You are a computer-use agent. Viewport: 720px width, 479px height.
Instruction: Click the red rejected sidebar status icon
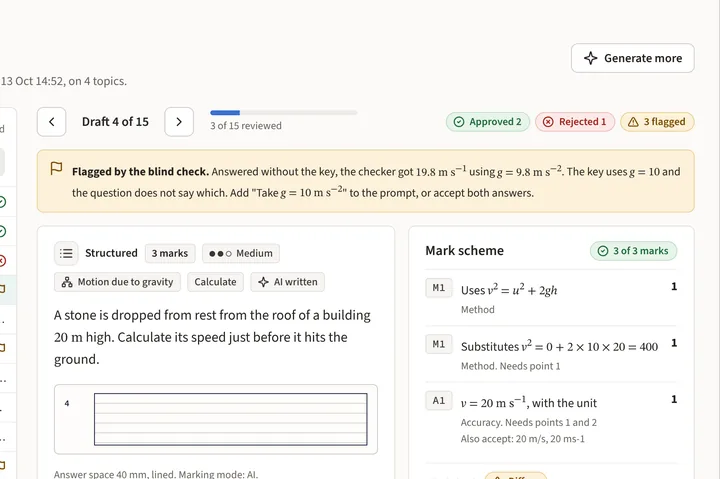(x=2, y=261)
